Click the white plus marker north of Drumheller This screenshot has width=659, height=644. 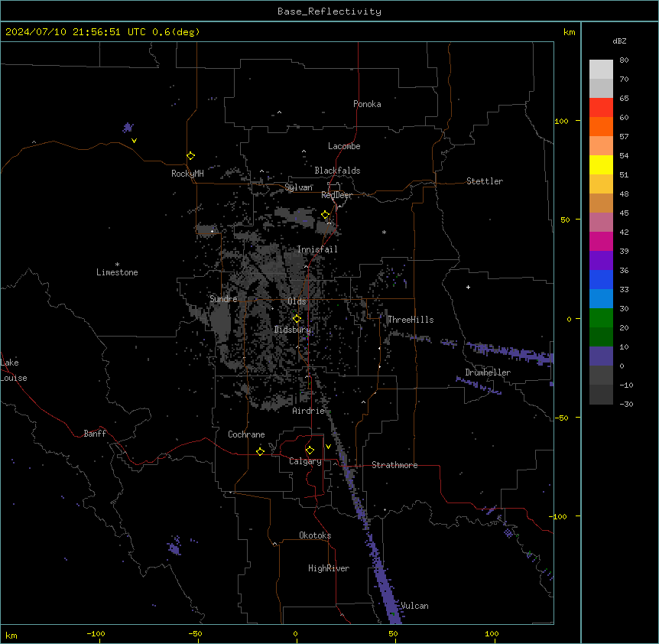(468, 287)
